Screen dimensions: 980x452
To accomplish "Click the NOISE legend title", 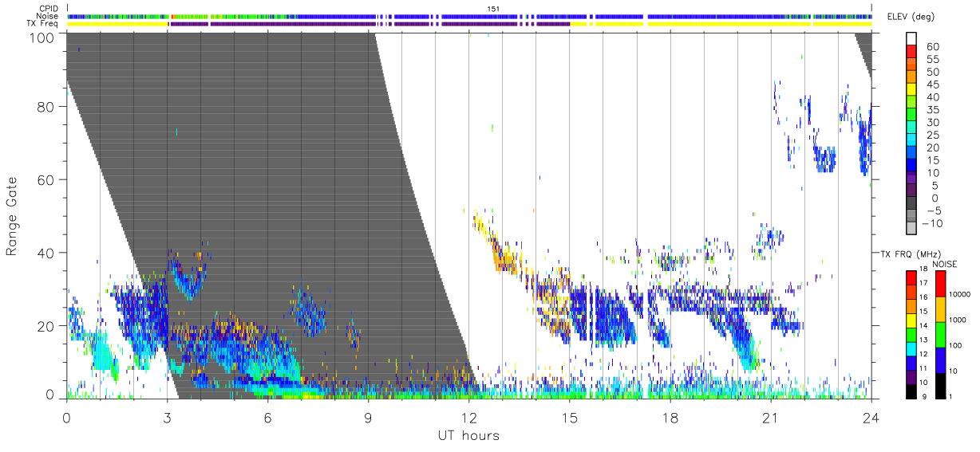I will point(945,264).
